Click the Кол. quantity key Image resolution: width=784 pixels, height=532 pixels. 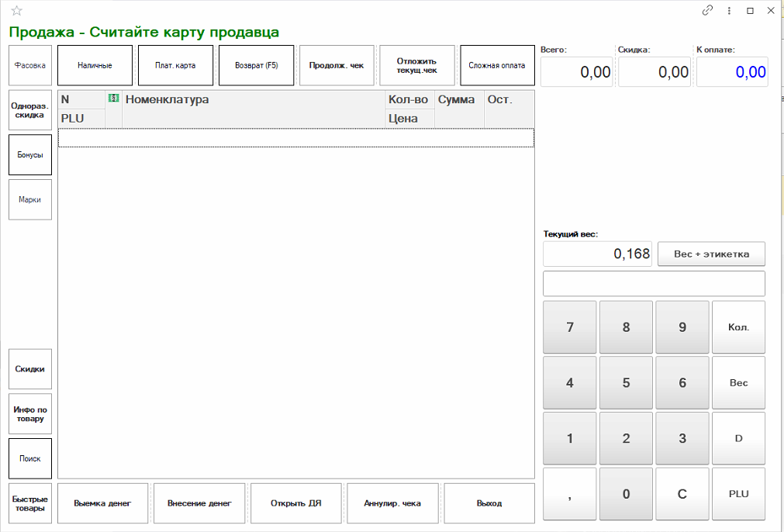[738, 327]
